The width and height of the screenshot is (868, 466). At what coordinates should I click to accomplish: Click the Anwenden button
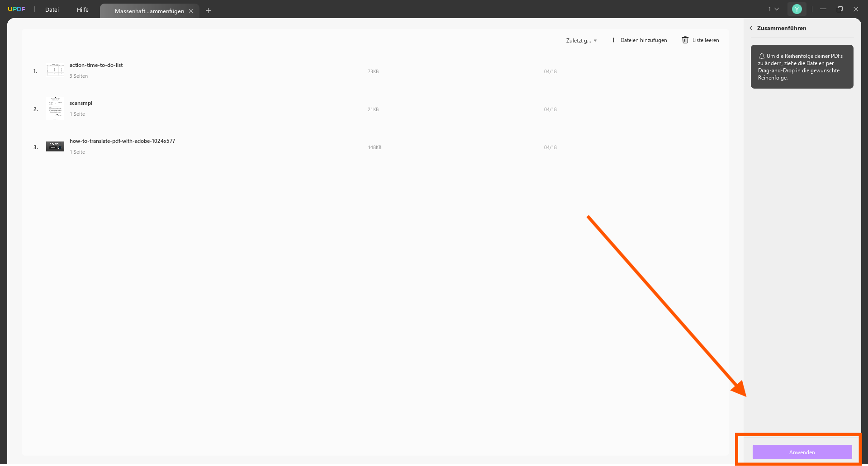click(x=802, y=452)
